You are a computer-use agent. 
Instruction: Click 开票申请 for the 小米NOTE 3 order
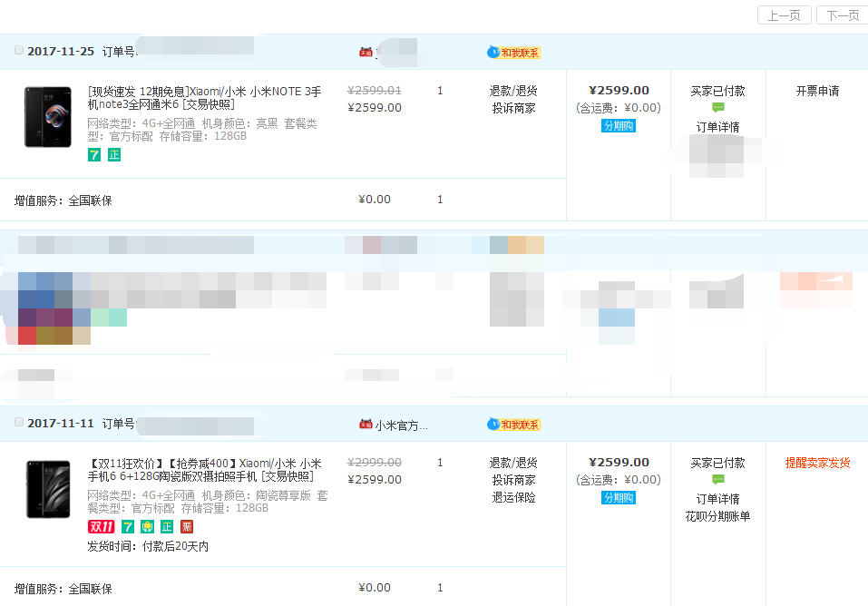(x=817, y=91)
